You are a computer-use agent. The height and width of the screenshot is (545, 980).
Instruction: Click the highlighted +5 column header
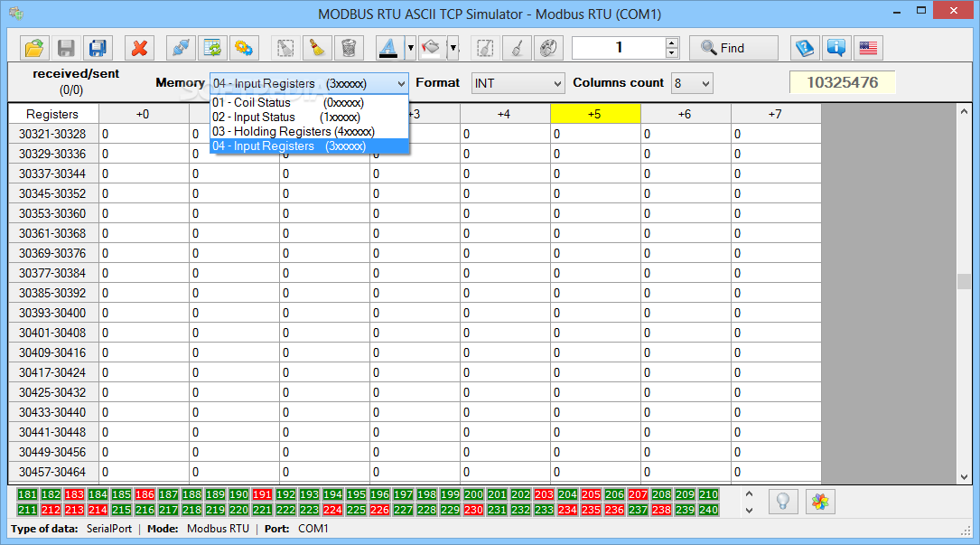pos(595,114)
